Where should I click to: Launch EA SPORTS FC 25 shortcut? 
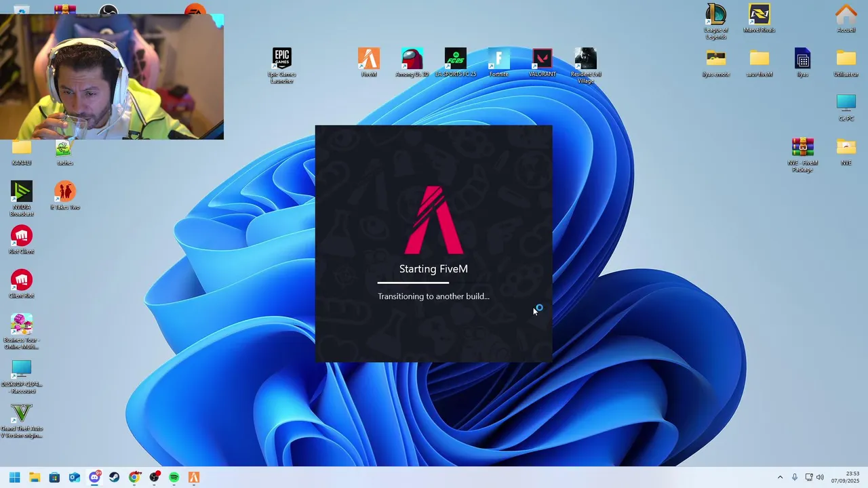point(456,62)
